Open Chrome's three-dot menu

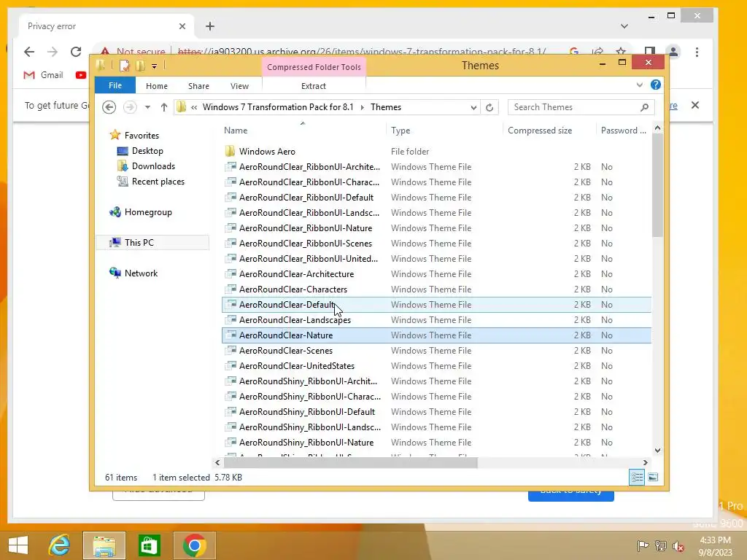697,52
